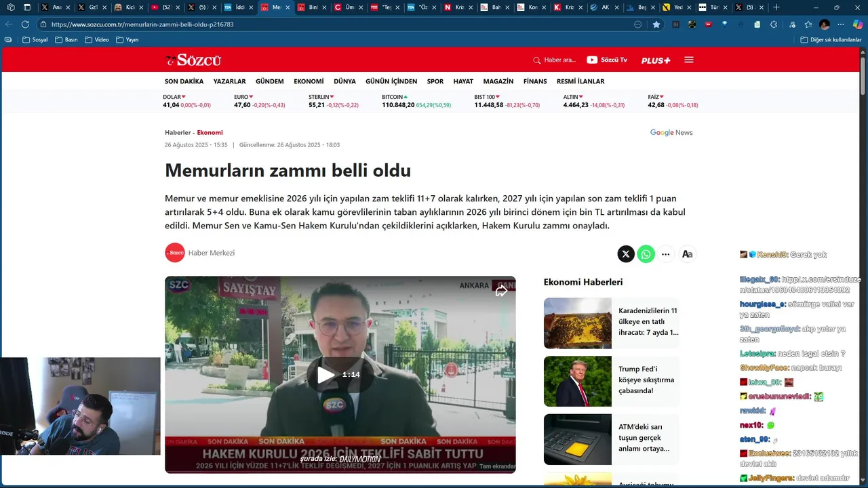Reload the page with the refresh icon
This screenshot has height=488, width=868.
pyautogui.click(x=26, y=24)
